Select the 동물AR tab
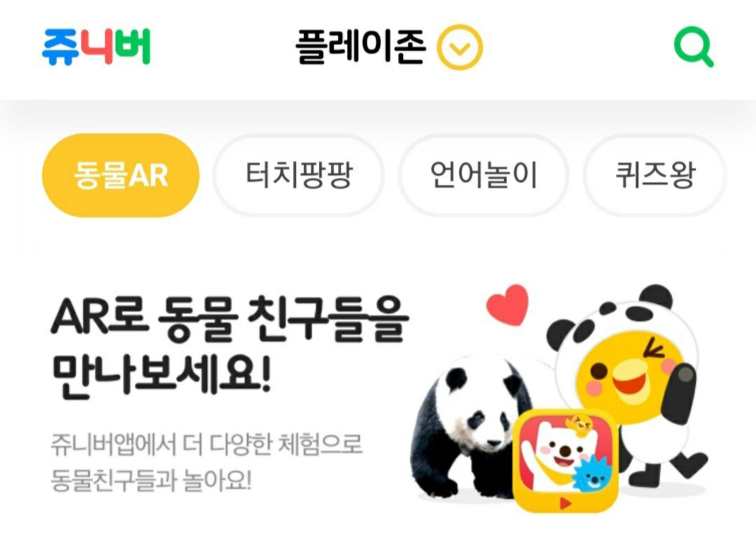 point(120,175)
